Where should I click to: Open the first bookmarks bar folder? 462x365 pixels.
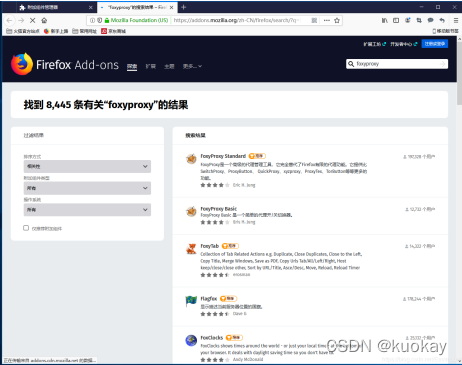coord(23,31)
